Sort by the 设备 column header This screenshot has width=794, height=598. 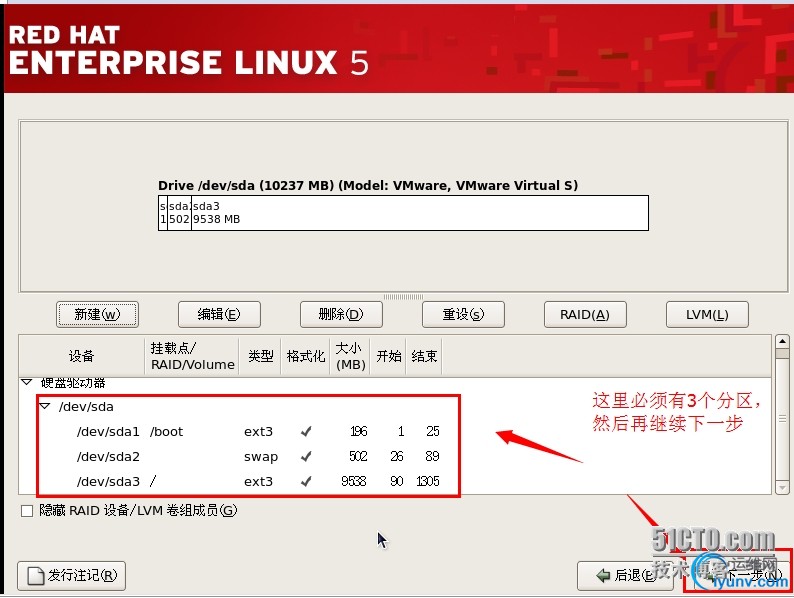click(x=82, y=356)
